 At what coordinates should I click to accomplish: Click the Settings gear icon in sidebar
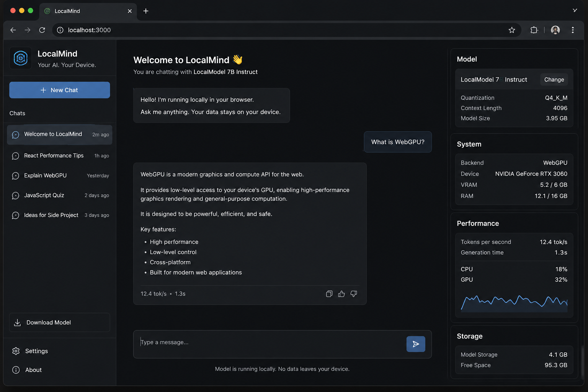pos(16,351)
